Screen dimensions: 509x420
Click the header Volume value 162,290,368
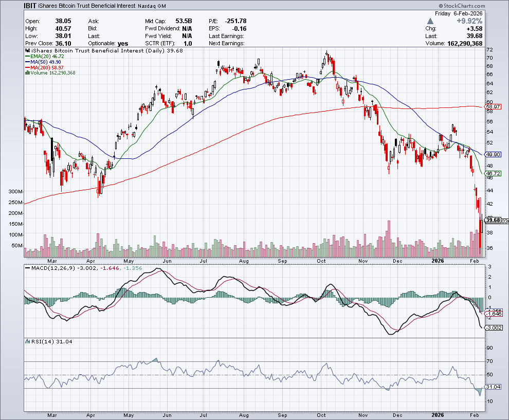point(465,44)
